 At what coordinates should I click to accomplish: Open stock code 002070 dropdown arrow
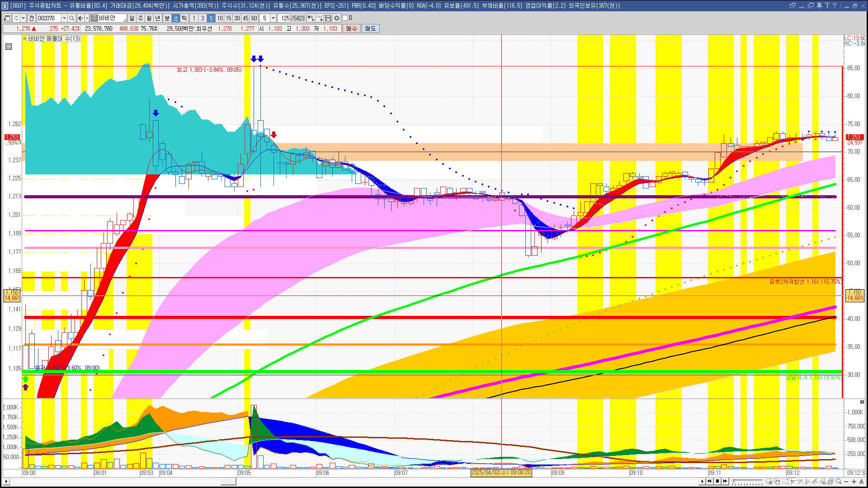point(64,18)
